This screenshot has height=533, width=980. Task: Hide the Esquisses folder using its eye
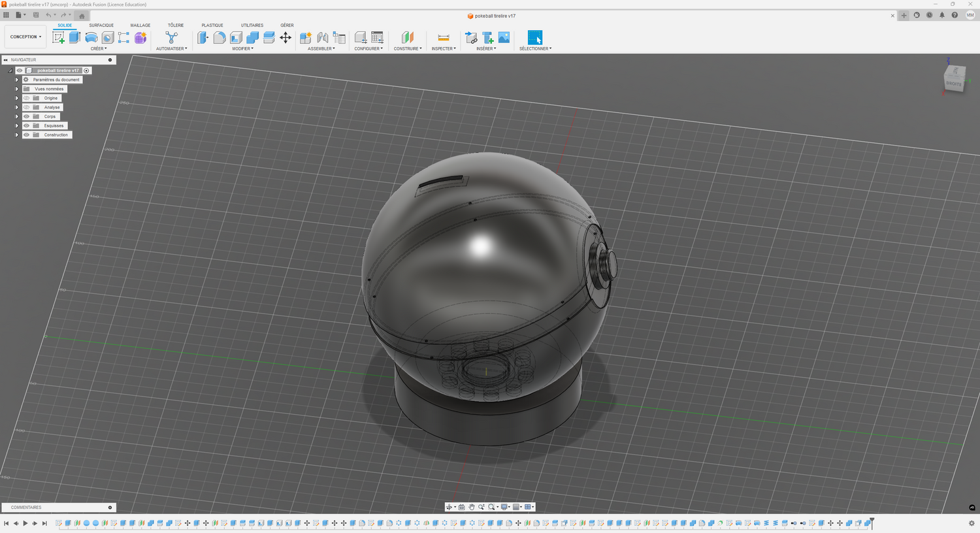27,125
